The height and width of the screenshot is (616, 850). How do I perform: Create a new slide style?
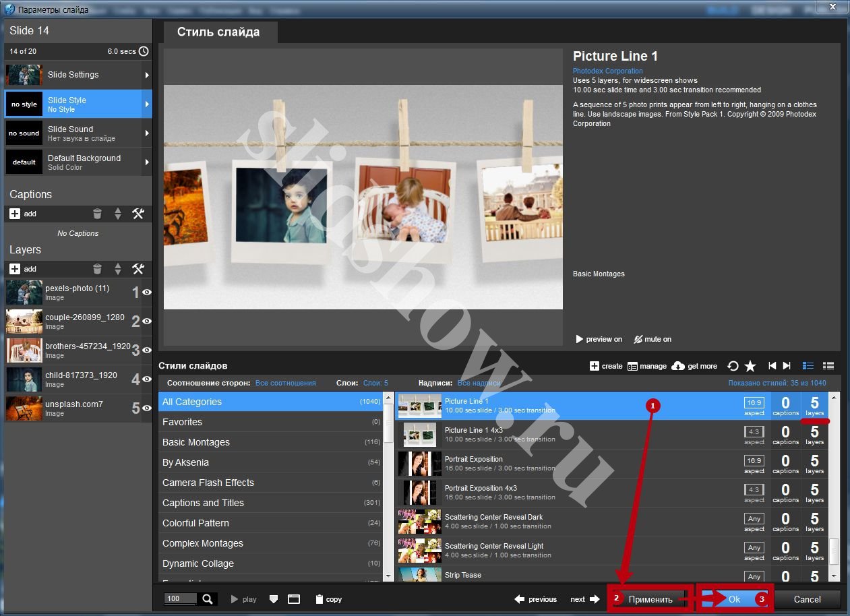(606, 366)
